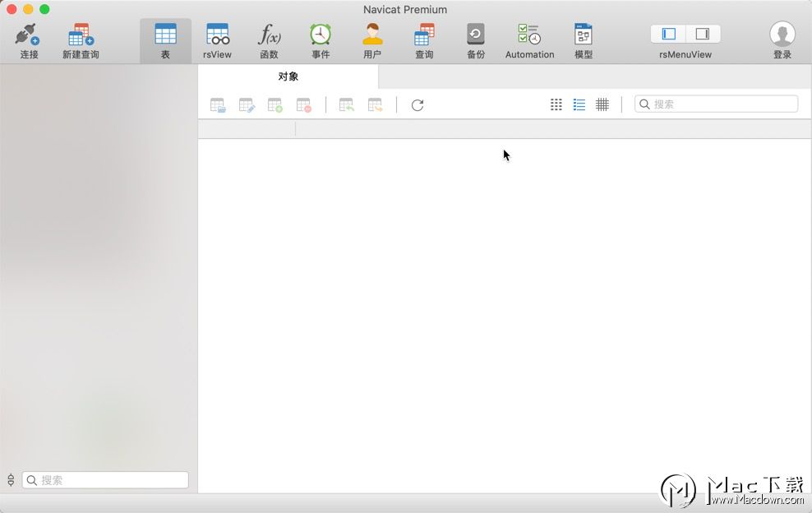Focus the object 搜索 search field

[716, 104]
